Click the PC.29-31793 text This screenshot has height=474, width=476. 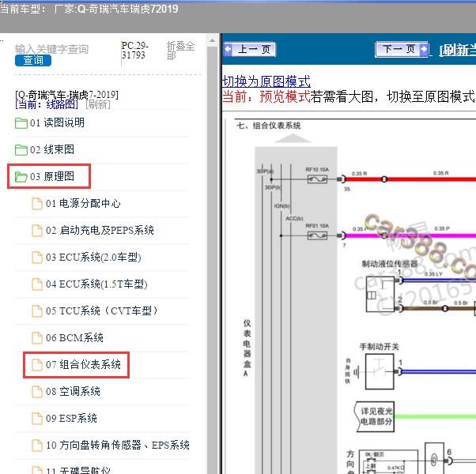coord(134,51)
